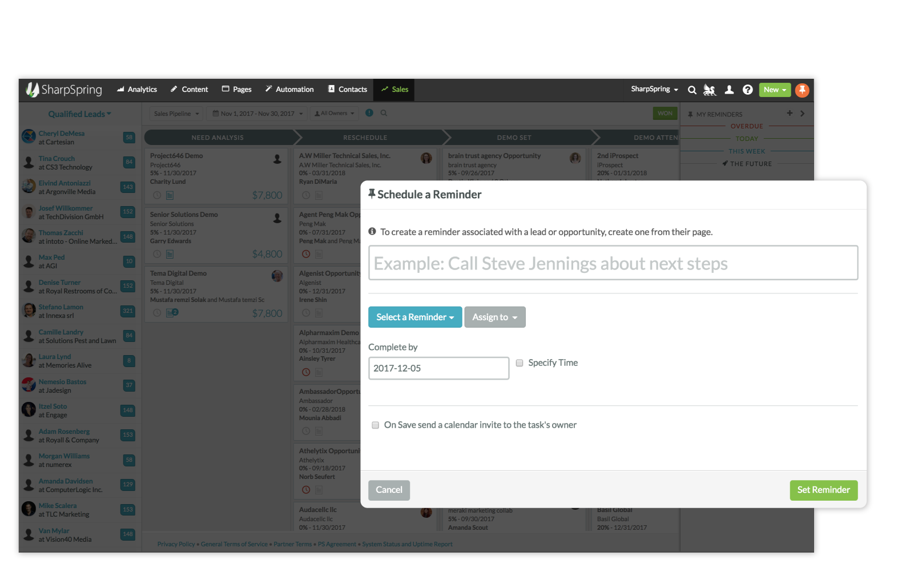The width and height of the screenshot is (910, 588).
Task: Add a reminder with the plus icon
Action: 790,113
